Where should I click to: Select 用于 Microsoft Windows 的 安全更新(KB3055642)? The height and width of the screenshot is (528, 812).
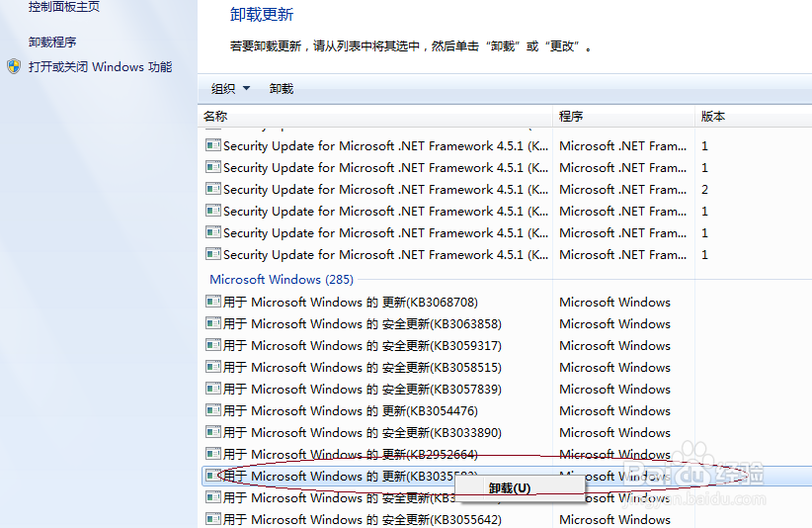click(x=362, y=519)
